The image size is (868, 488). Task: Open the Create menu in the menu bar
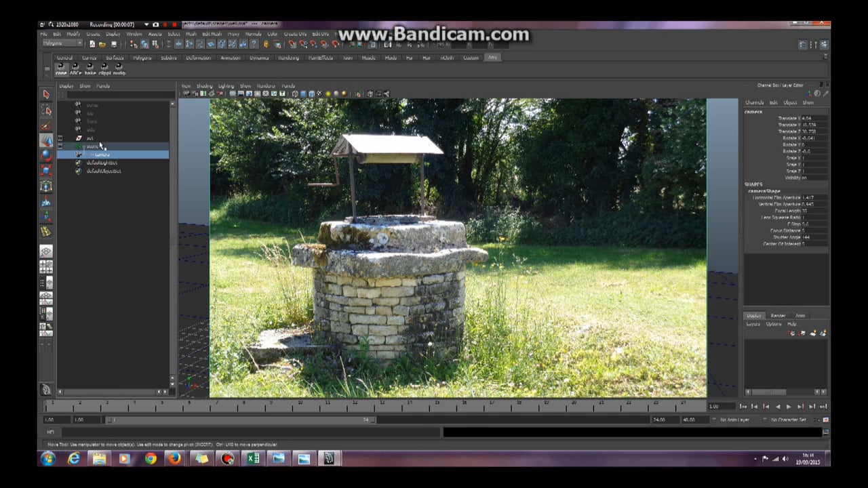(x=93, y=34)
